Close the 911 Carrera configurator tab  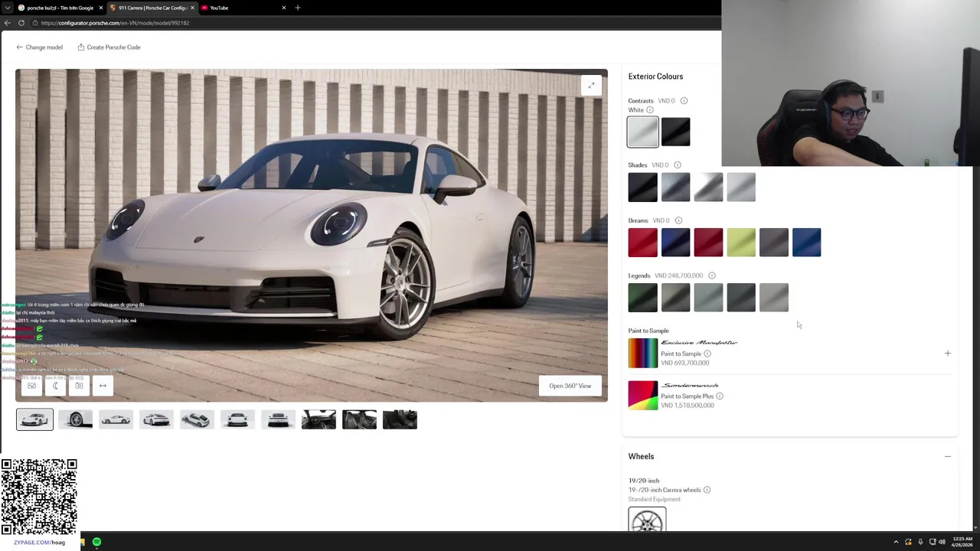pos(192,8)
